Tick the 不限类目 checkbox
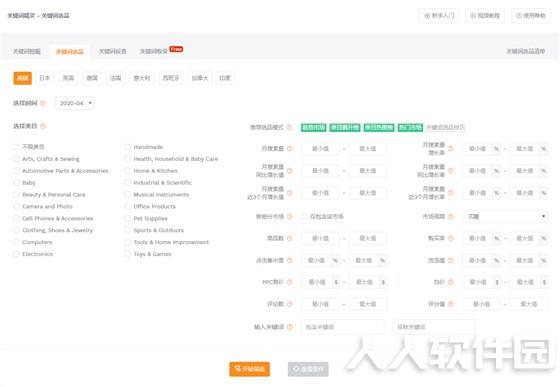 pyautogui.click(x=16, y=147)
